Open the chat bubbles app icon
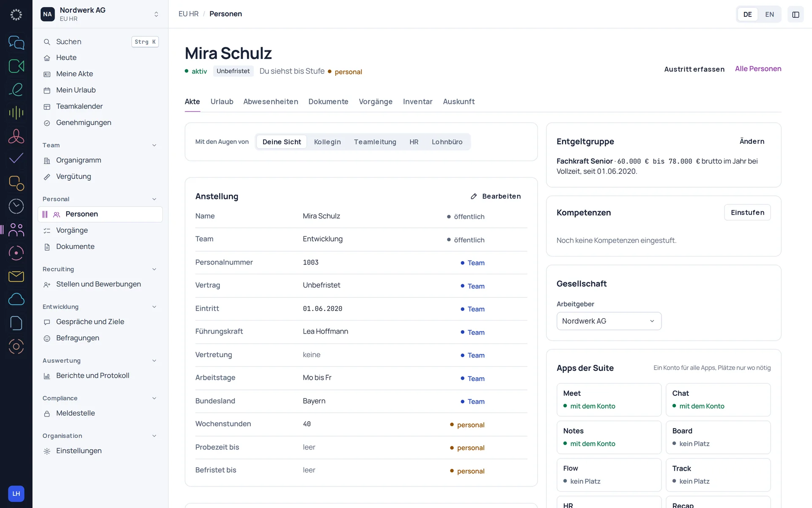Viewport: 812px width, 508px height. point(16,42)
